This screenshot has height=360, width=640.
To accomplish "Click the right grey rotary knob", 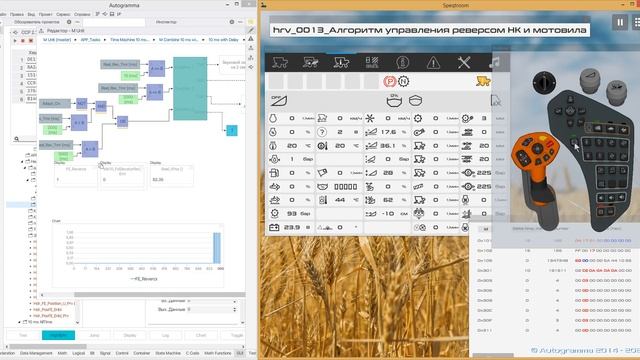I will pos(616,92).
